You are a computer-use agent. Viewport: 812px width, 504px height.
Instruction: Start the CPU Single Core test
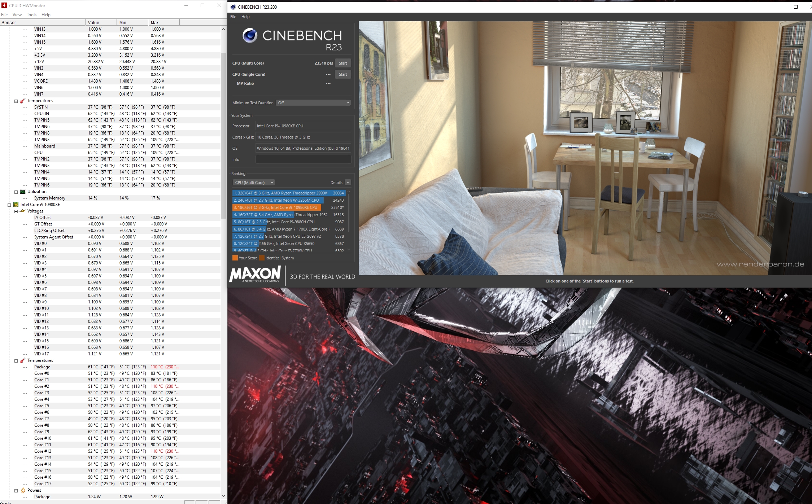point(342,74)
